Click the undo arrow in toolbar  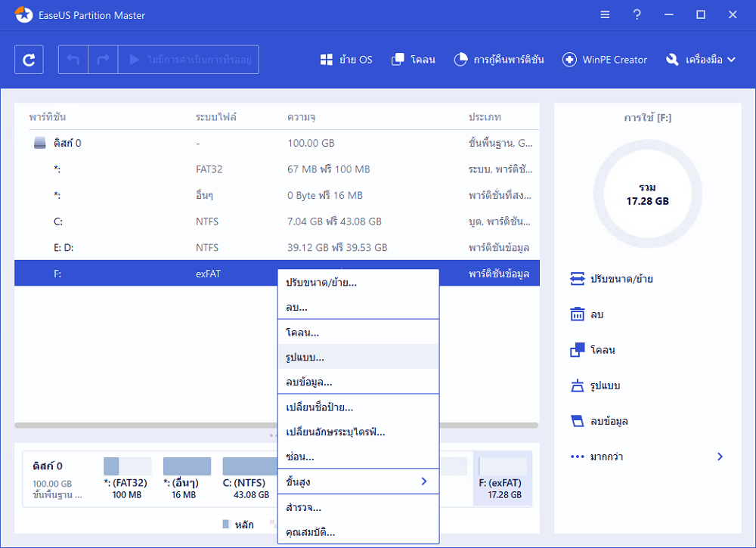coord(73,60)
